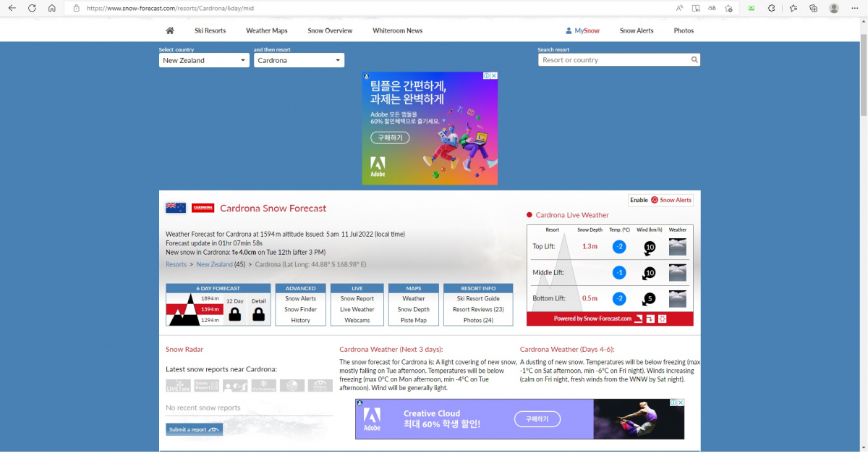Open the Extensions puzzle icon
The image size is (868, 472).
point(771,8)
